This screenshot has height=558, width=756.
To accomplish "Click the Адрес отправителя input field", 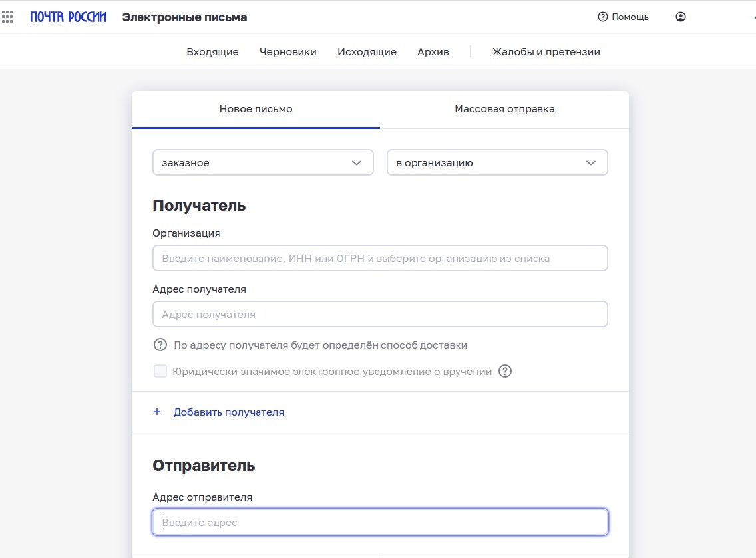I will pyautogui.click(x=380, y=522).
